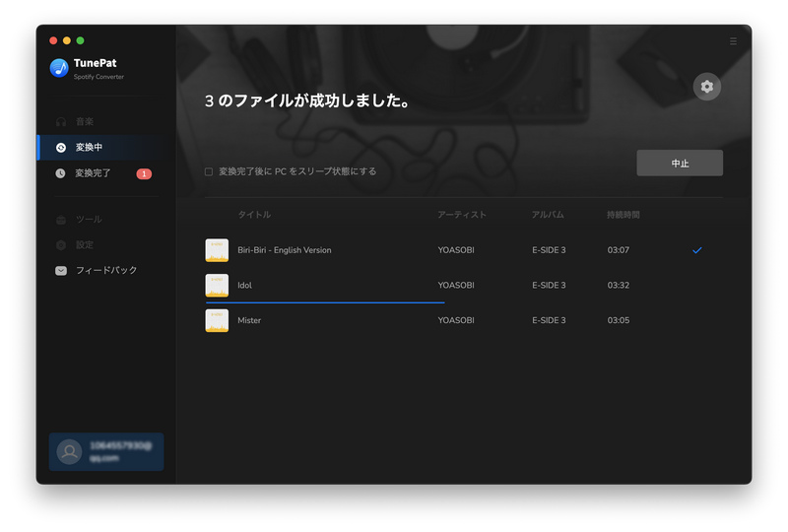Click the Mister album thumbnail
The height and width of the screenshot is (532, 788).
pyautogui.click(x=217, y=320)
